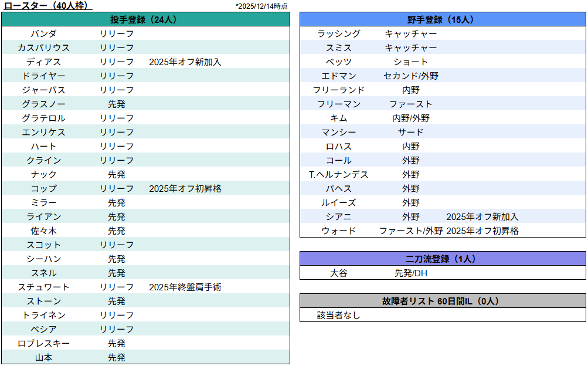Click the 二刀流登録（1人） header

coord(442,259)
